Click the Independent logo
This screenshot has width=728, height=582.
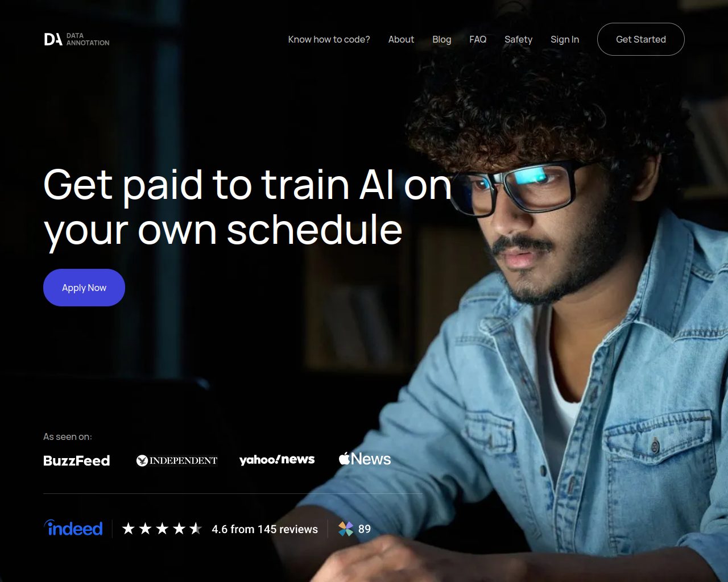[x=177, y=460]
